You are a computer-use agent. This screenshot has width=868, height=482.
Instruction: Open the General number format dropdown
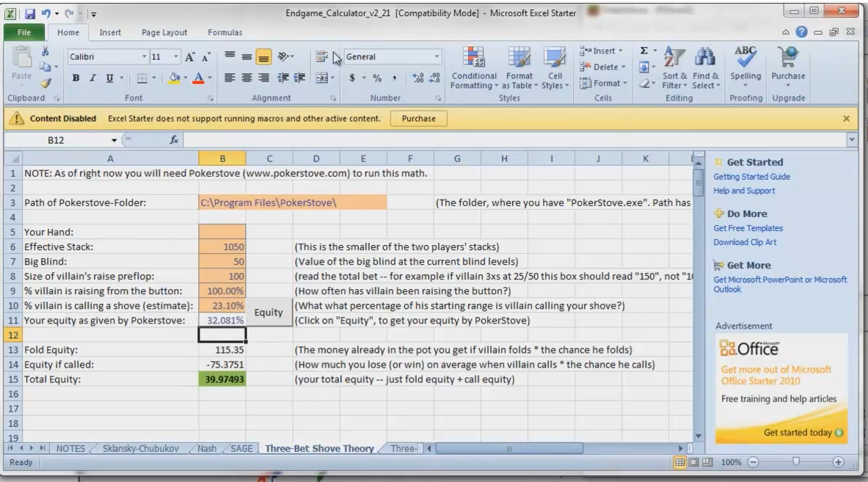pos(437,57)
